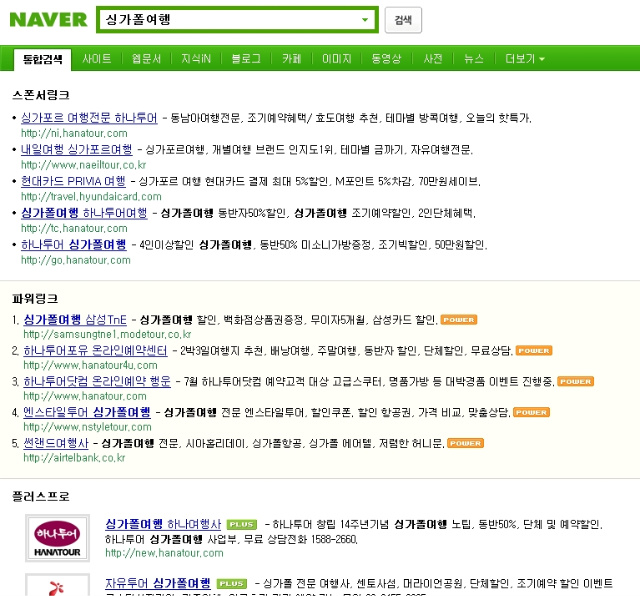The width and height of the screenshot is (640, 596).
Task: Open the search box autocomplete dropdown arrow
Action: [x=364, y=20]
